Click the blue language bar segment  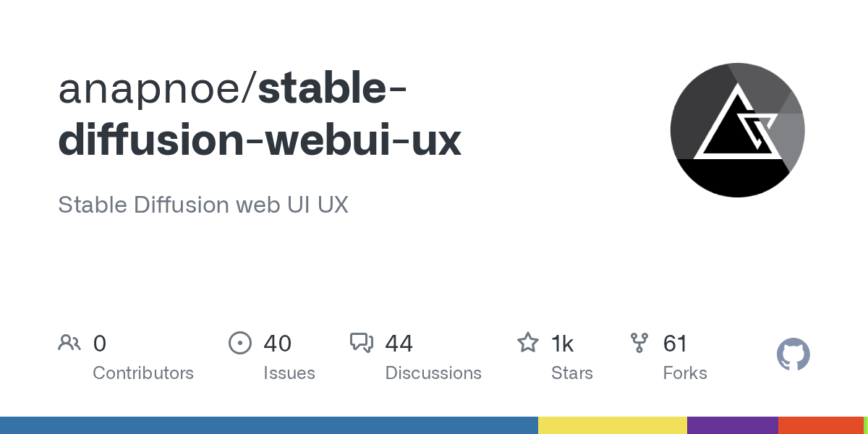(268, 425)
